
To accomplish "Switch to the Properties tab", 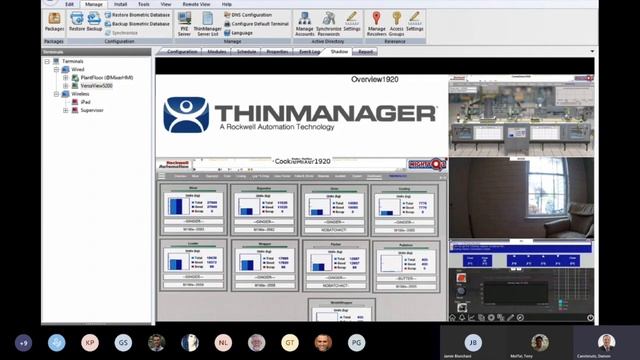I will tap(277, 52).
